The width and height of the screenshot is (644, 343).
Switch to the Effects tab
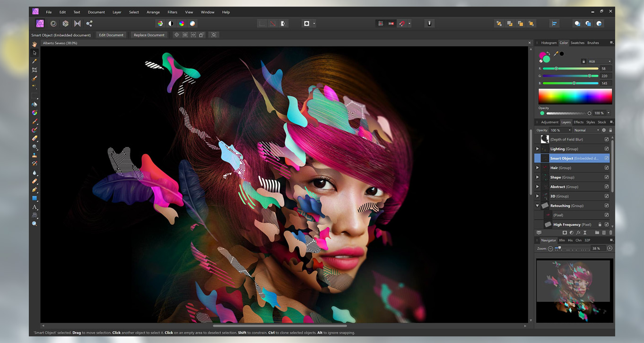[x=579, y=122]
